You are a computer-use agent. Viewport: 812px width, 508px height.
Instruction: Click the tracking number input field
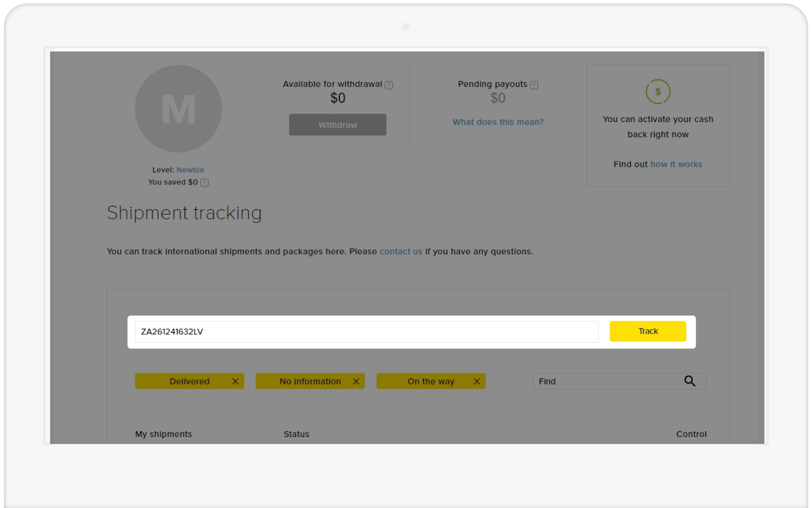coord(366,332)
